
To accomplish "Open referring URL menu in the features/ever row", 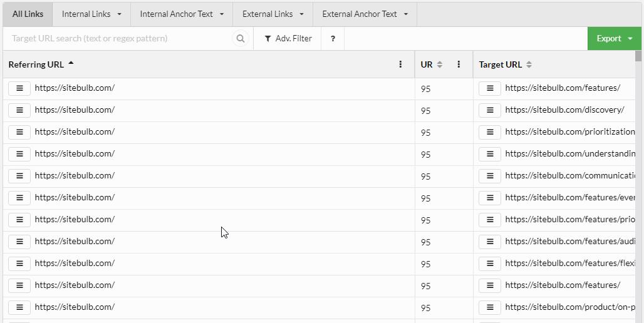I will pos(19,198).
